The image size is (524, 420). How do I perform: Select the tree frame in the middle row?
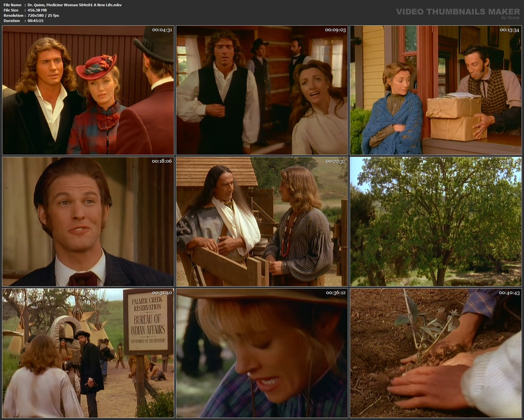pyautogui.click(x=436, y=222)
